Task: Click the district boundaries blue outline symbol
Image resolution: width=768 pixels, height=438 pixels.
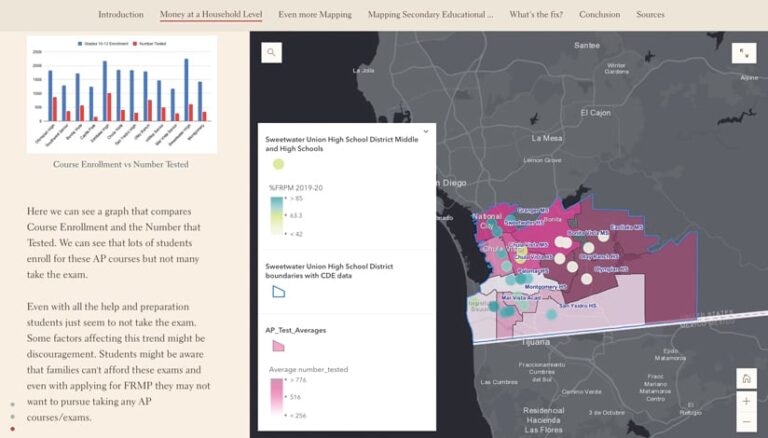Action: pyautogui.click(x=279, y=291)
